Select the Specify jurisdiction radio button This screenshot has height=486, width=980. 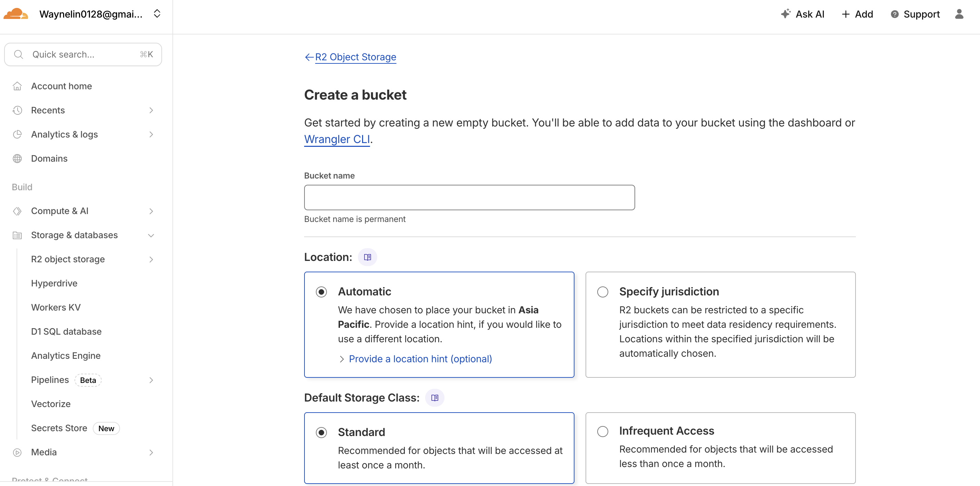tap(602, 292)
